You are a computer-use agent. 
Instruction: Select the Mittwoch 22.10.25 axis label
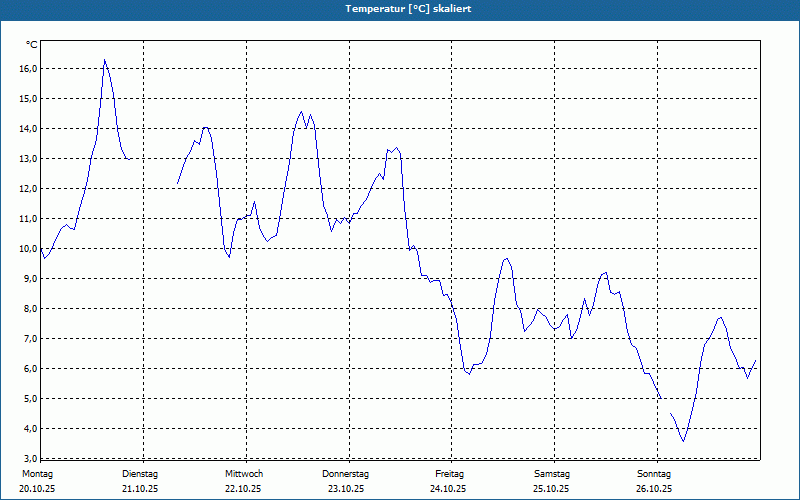pyautogui.click(x=244, y=481)
